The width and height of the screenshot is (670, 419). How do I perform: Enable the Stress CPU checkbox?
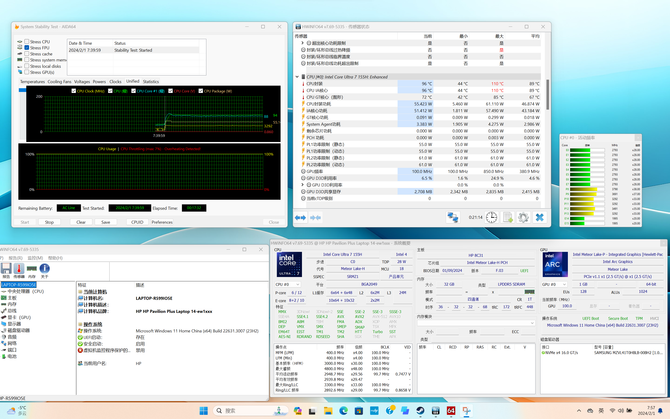(27, 42)
